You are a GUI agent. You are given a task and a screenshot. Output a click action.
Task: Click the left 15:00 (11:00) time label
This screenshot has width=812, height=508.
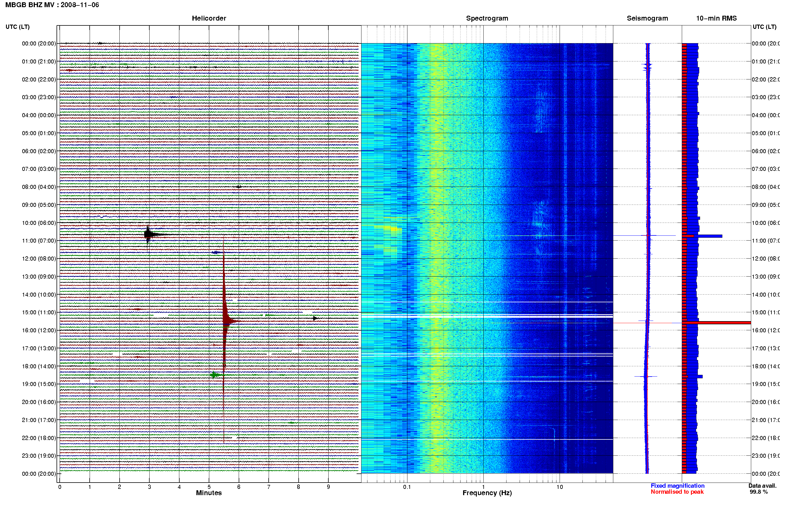click(39, 313)
